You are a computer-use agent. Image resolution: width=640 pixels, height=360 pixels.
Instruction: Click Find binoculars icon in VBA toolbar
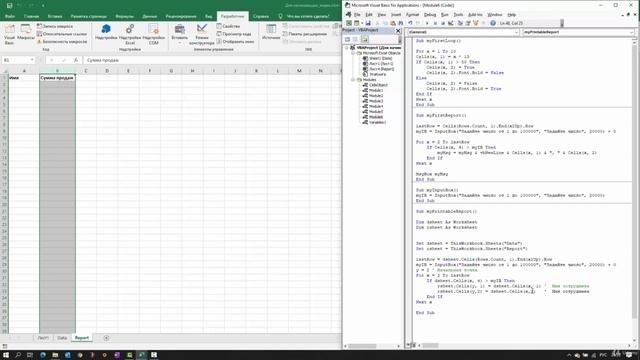tap(401, 23)
